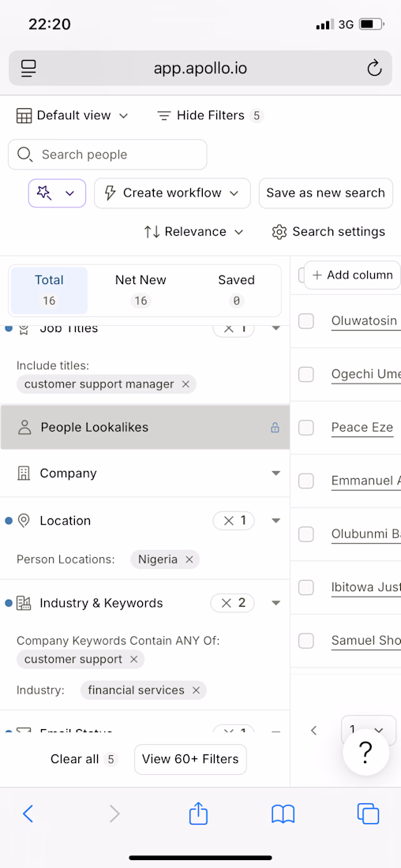The image size is (401, 868).
Task: Check the box beside Peace Eze
Action: [306, 428]
